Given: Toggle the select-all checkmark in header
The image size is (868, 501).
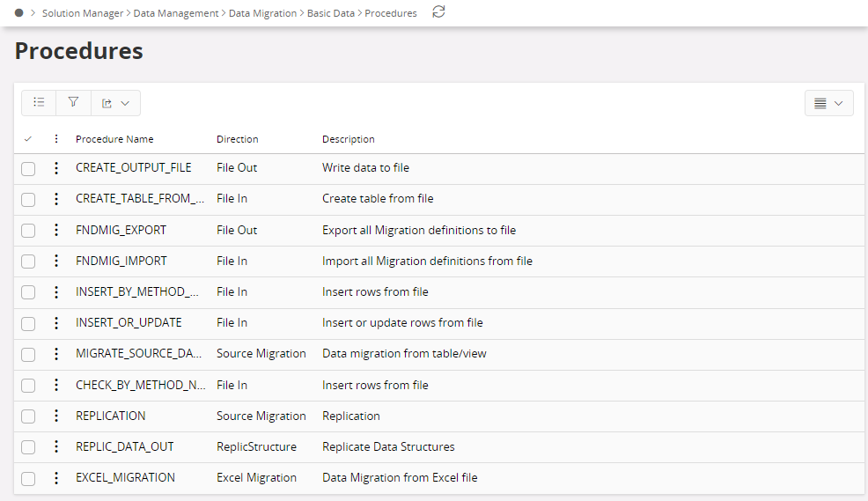Looking at the screenshot, I should point(28,139).
